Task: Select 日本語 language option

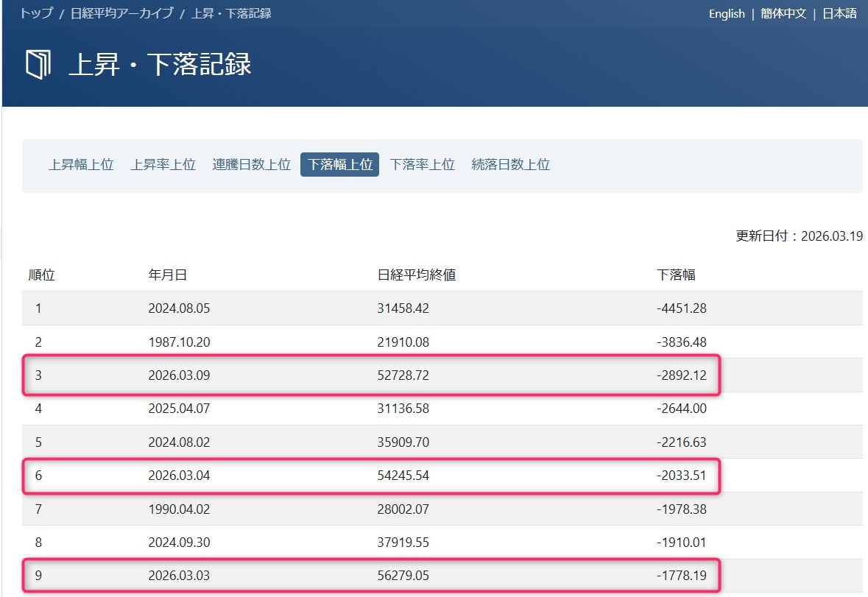Action: point(839,14)
